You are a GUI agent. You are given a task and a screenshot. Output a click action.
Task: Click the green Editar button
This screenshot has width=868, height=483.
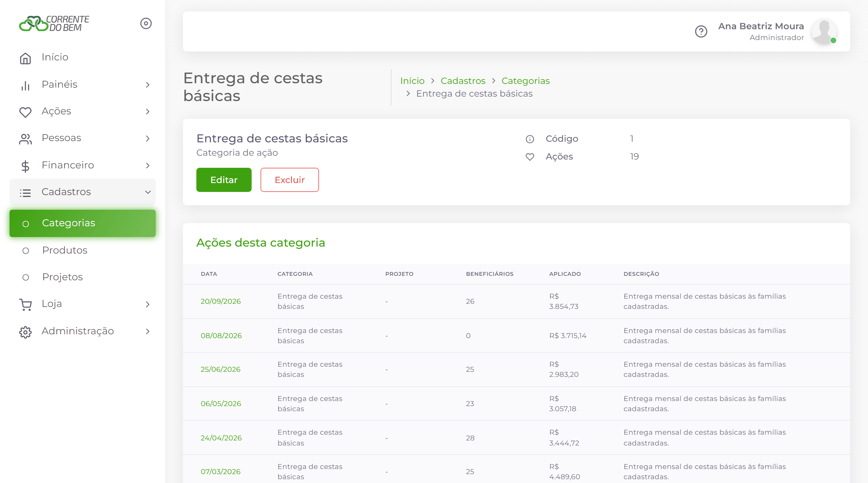pos(224,180)
